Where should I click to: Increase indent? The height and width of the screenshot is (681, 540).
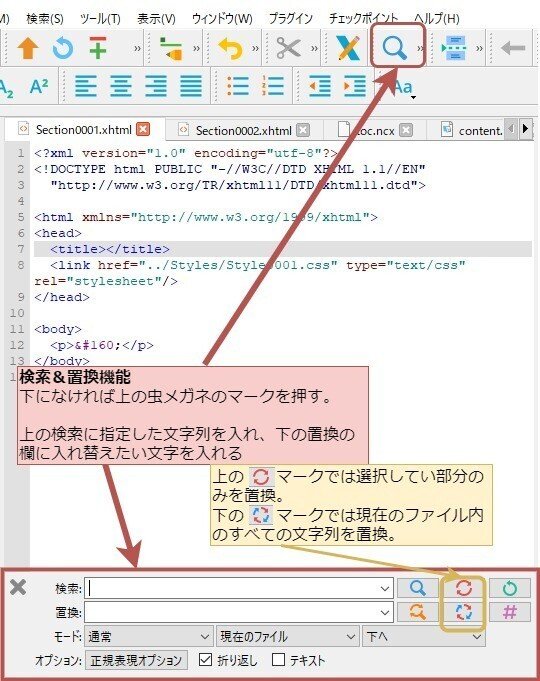(x=354, y=86)
